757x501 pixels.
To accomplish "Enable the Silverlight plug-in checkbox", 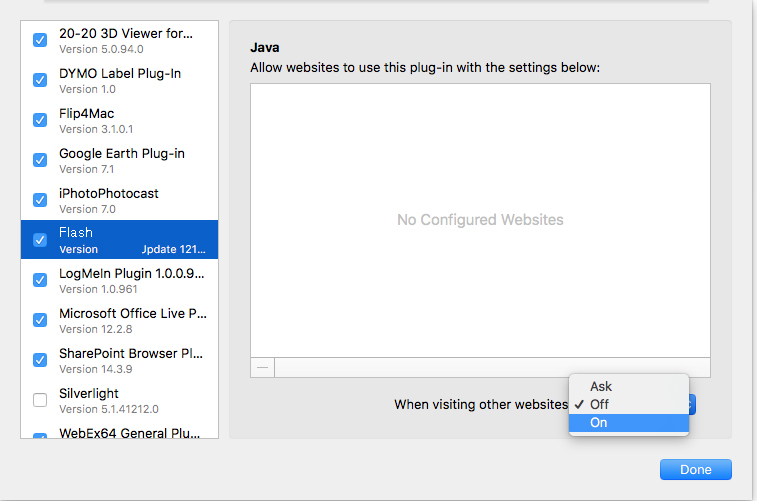I will click(x=40, y=400).
